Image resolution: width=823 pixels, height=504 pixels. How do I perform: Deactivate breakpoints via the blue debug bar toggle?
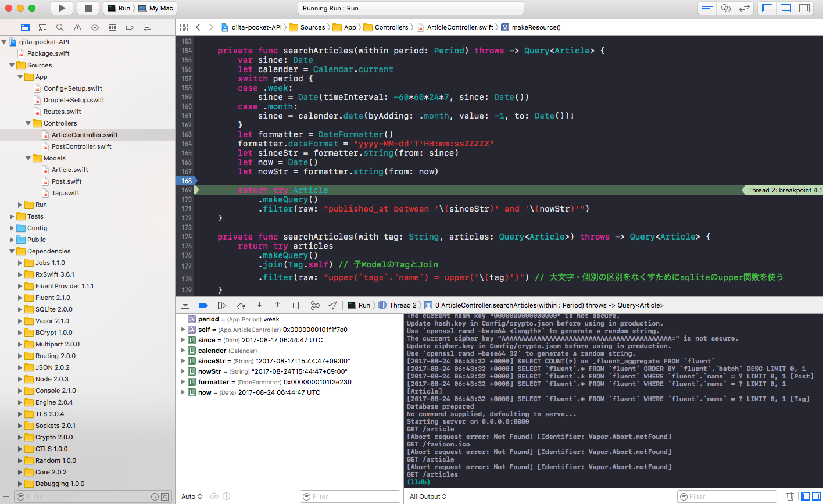pyautogui.click(x=205, y=305)
